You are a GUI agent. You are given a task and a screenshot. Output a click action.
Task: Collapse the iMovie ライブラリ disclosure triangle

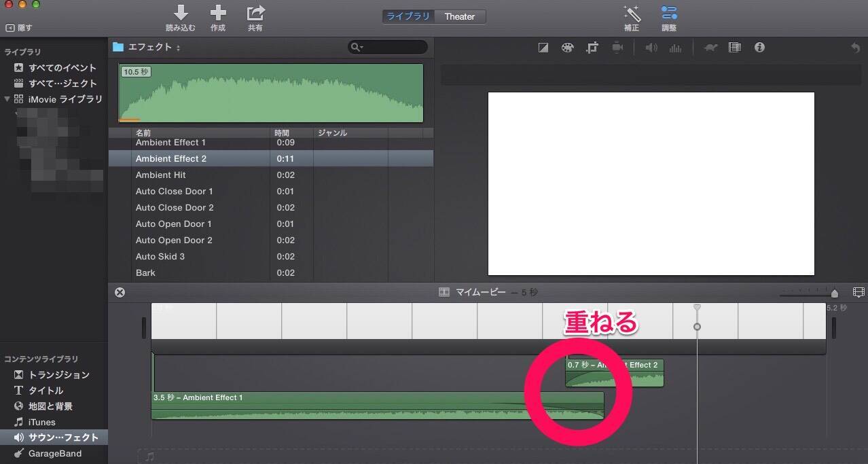[7, 99]
